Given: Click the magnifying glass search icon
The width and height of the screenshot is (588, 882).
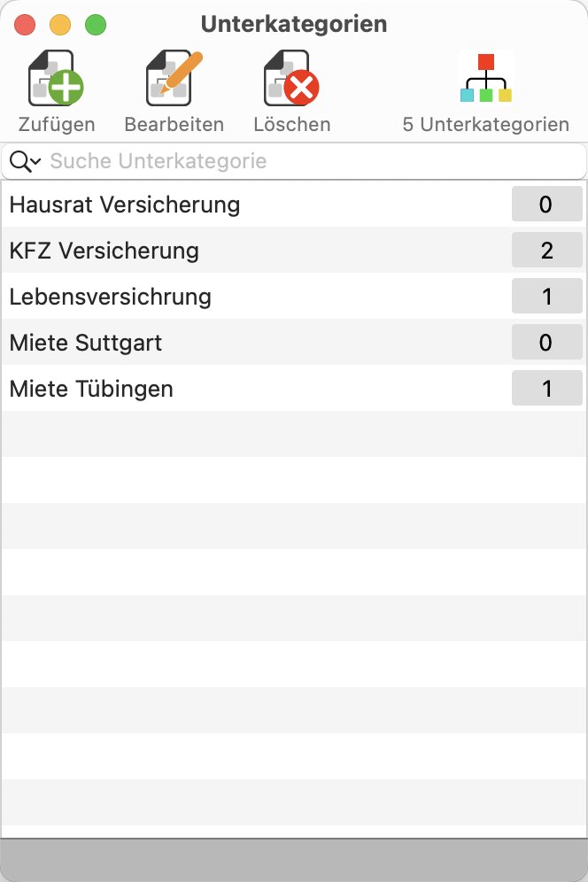Looking at the screenshot, I should pyautogui.click(x=19, y=161).
